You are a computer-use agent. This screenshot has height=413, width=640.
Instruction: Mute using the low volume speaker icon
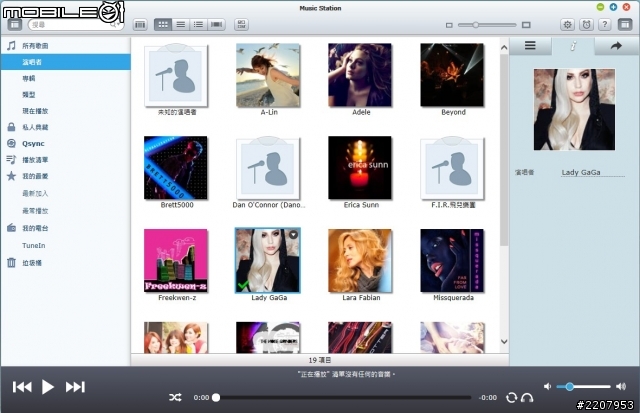[x=548, y=386]
